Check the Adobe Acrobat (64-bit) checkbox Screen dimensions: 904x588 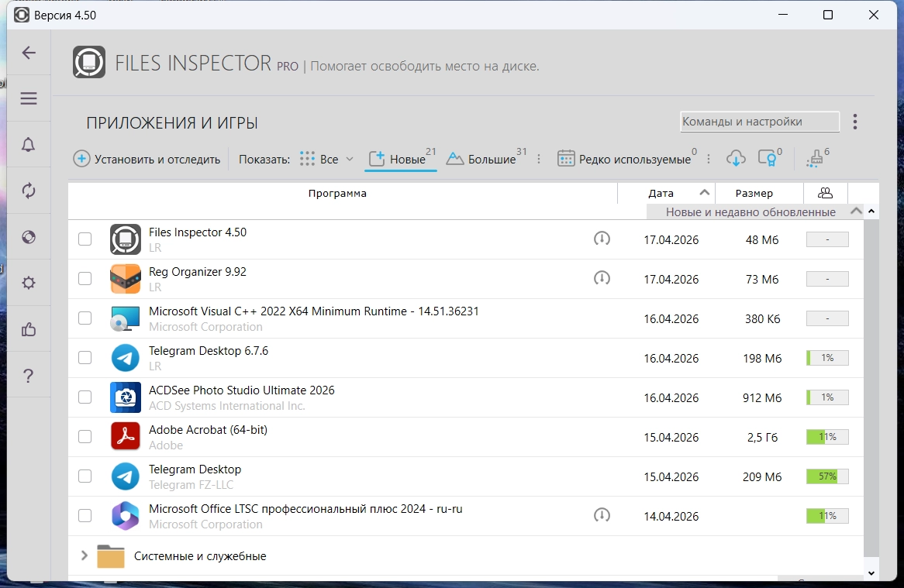(x=85, y=436)
